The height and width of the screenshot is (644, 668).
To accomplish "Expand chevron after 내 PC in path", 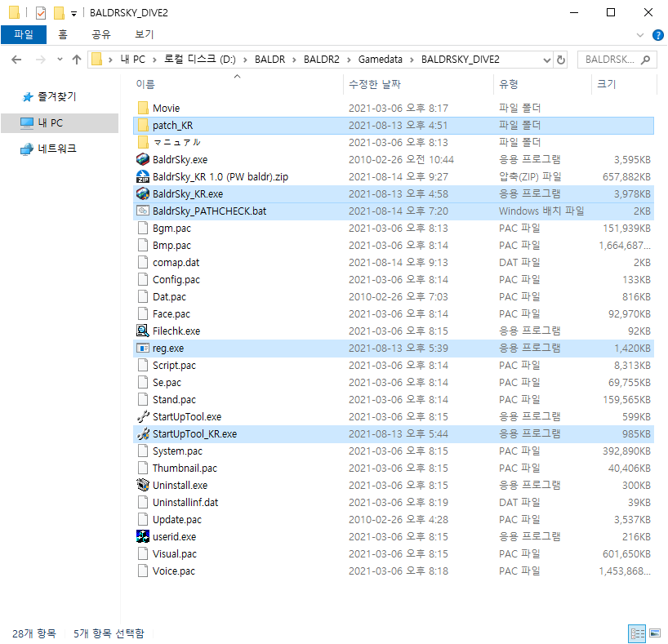I will (x=154, y=60).
